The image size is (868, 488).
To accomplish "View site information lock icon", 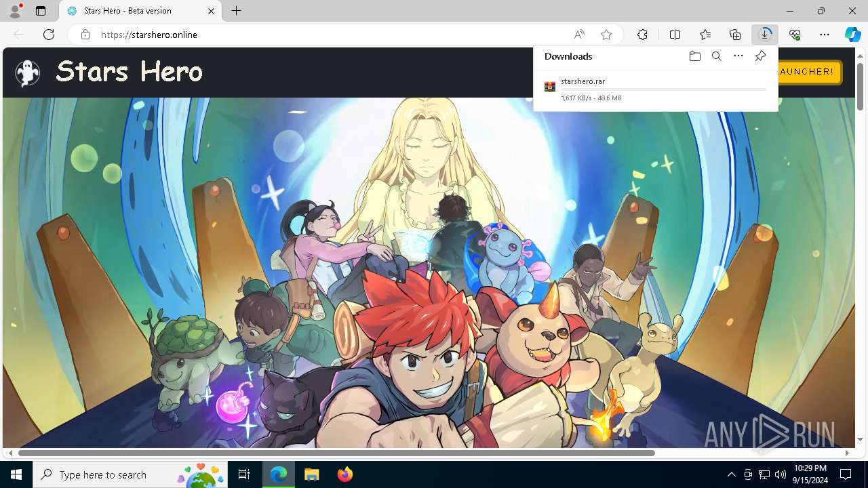I will [x=85, y=35].
